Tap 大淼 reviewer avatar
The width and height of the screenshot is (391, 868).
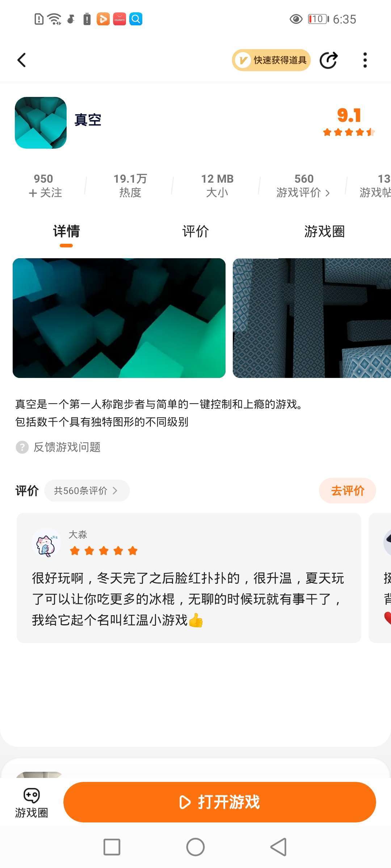click(x=46, y=543)
